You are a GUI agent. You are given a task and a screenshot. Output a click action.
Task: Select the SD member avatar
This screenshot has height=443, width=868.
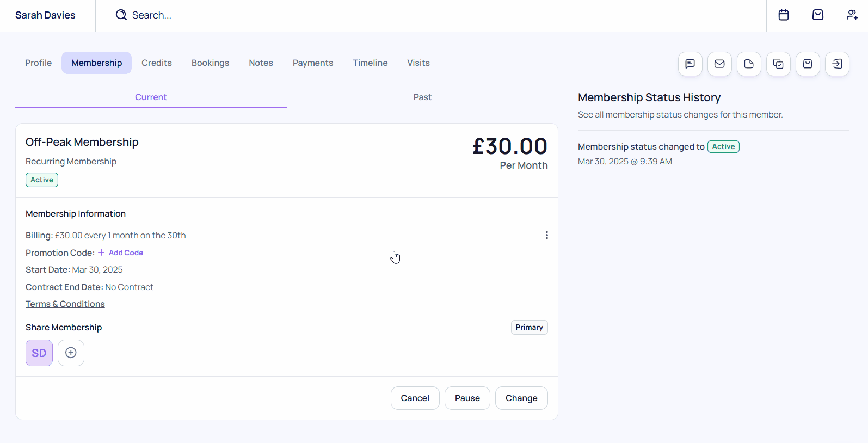[39, 353]
